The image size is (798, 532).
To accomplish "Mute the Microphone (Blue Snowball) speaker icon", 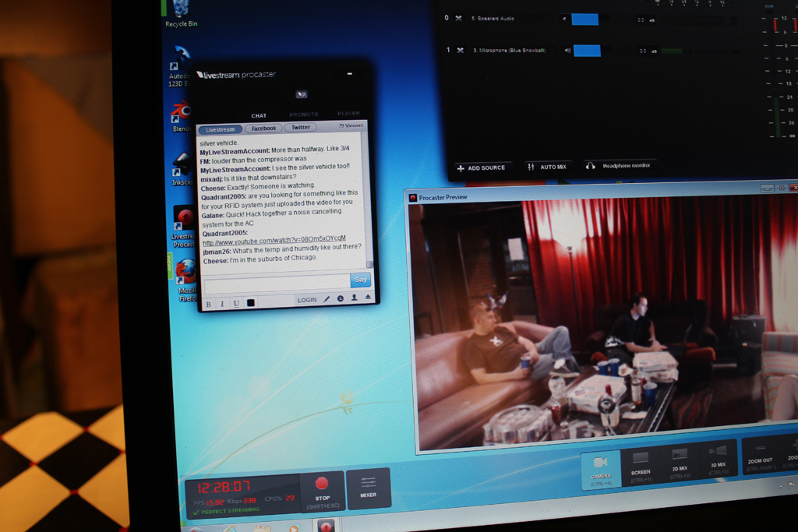I will [567, 51].
